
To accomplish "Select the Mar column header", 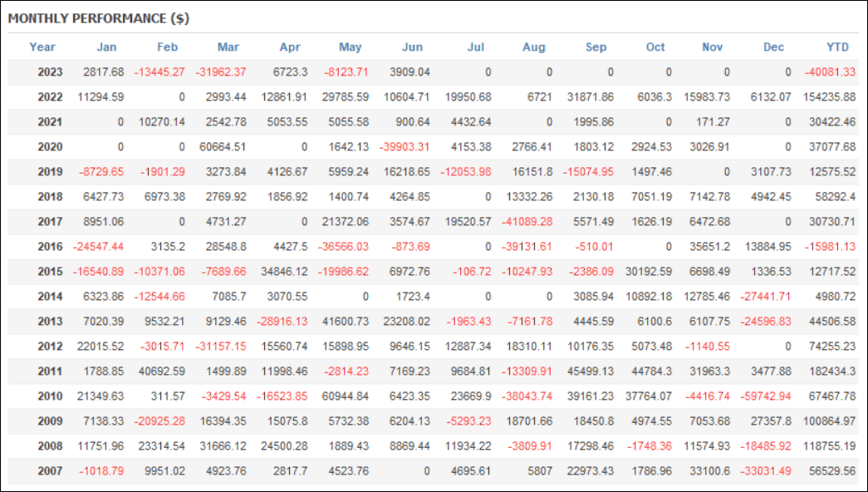I will [228, 47].
